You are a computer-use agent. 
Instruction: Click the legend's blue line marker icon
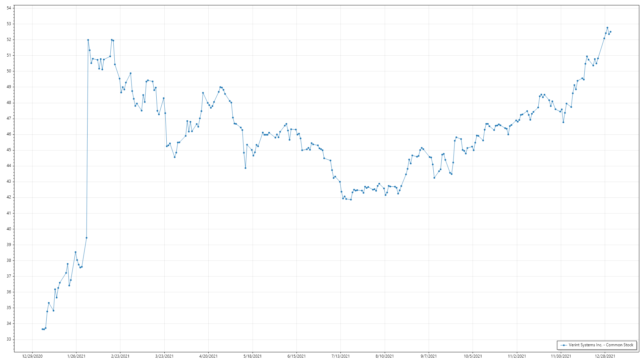point(564,345)
